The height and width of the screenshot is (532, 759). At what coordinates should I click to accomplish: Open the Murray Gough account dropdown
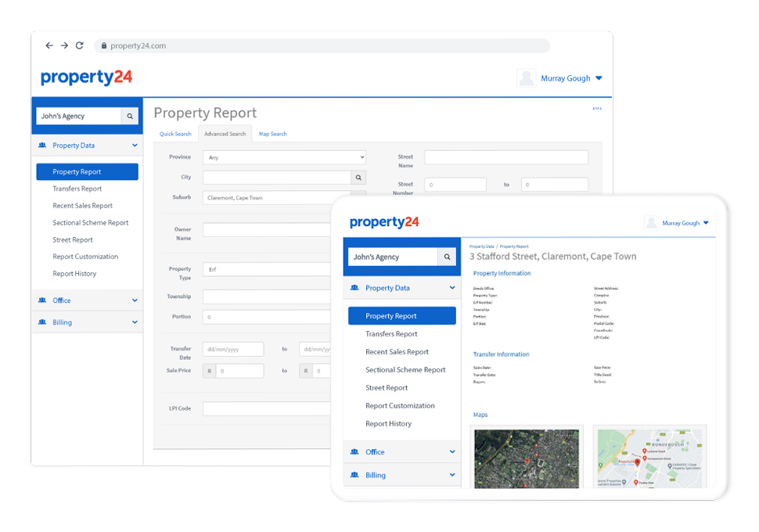pos(599,77)
